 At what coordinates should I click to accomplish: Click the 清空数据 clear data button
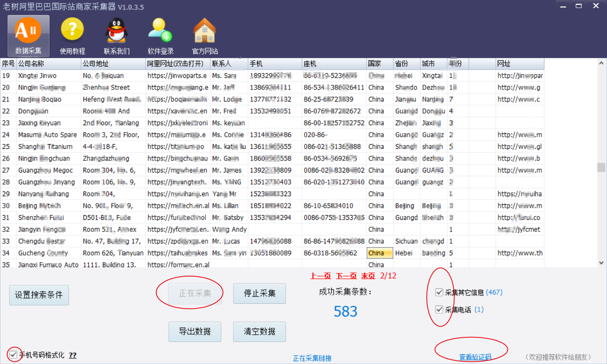click(x=259, y=331)
